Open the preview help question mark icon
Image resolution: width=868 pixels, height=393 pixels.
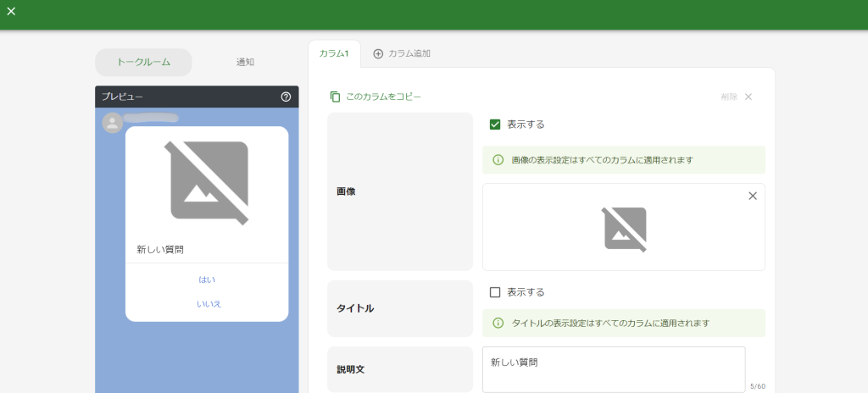[x=286, y=97]
